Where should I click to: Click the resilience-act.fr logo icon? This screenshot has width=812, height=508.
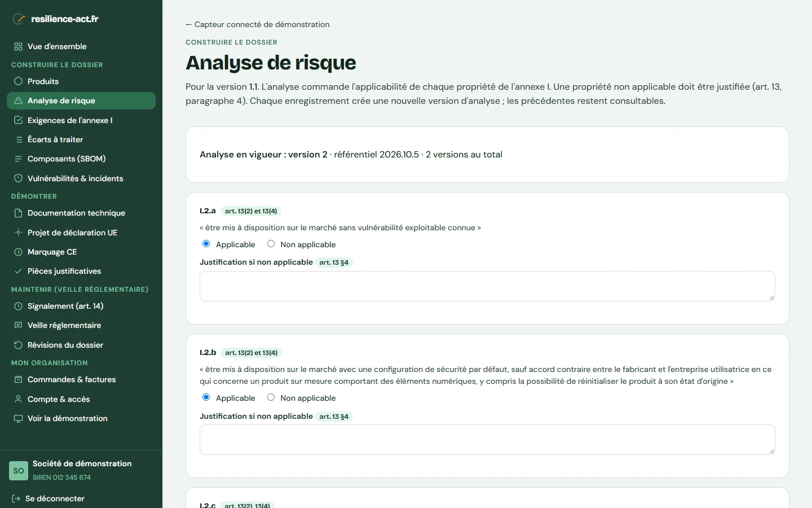[x=19, y=19]
